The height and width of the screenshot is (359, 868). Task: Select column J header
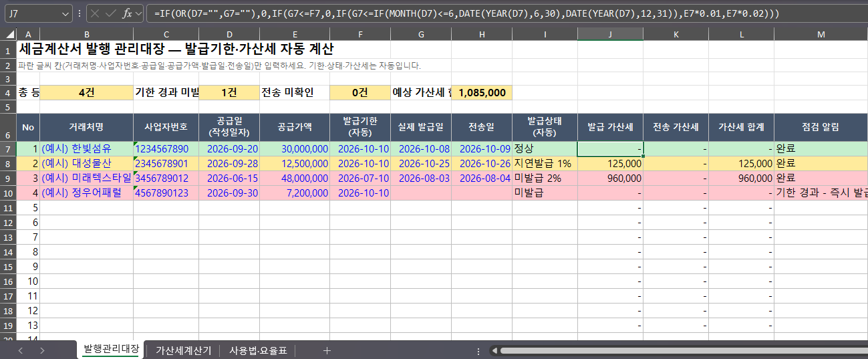click(610, 34)
